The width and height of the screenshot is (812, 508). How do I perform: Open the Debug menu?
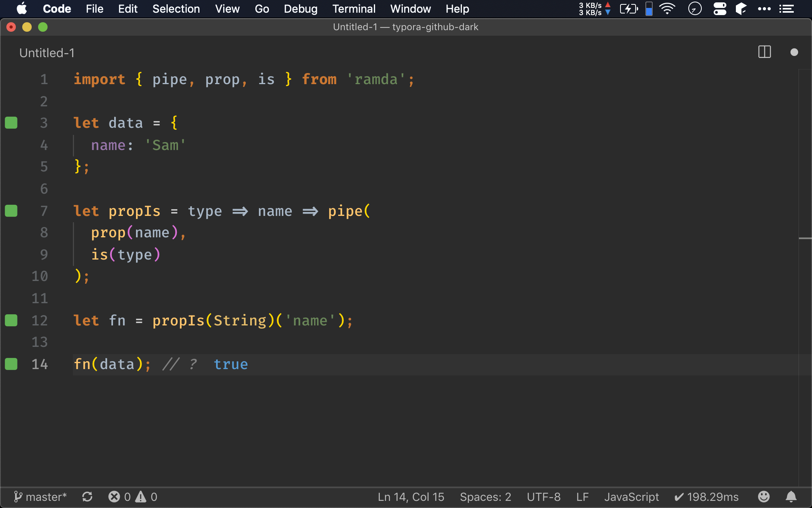tap(301, 9)
